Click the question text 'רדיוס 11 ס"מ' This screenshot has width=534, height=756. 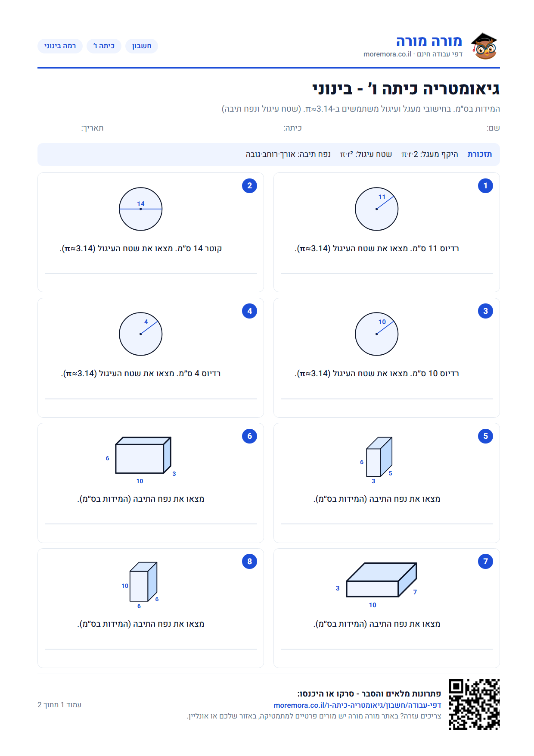435,249
